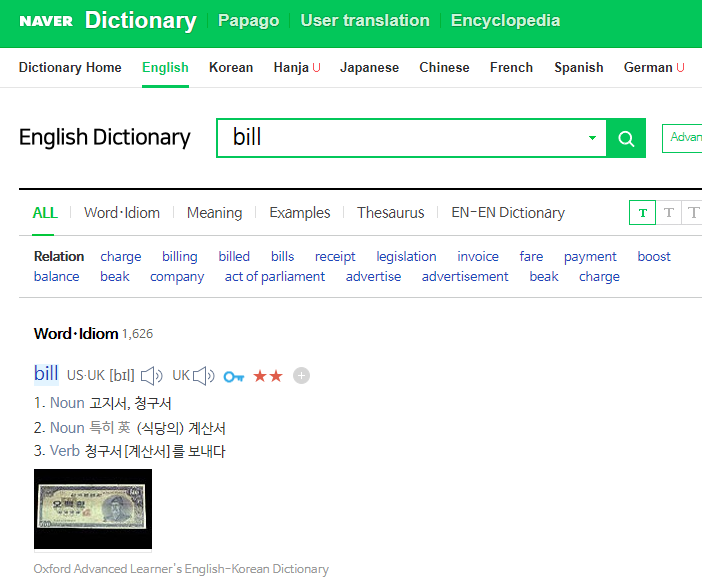This screenshot has width=702, height=583.
Task: Open Papago in the top bar
Action: coord(248,21)
